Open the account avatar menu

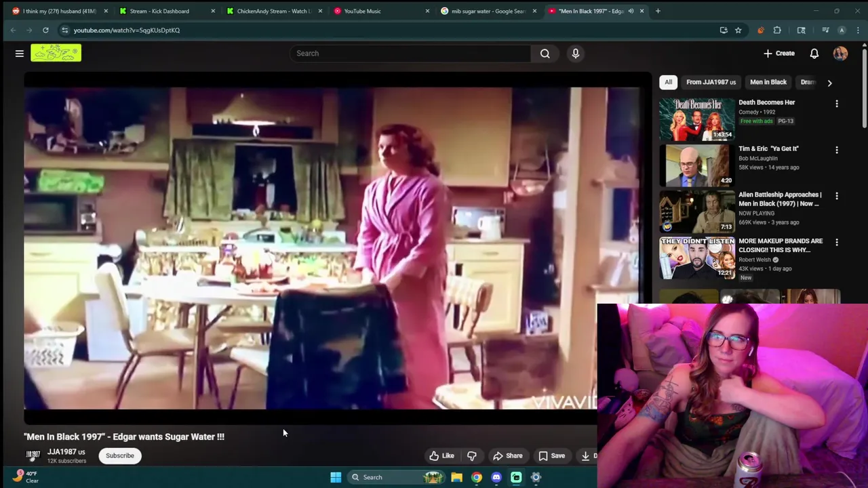tap(841, 54)
